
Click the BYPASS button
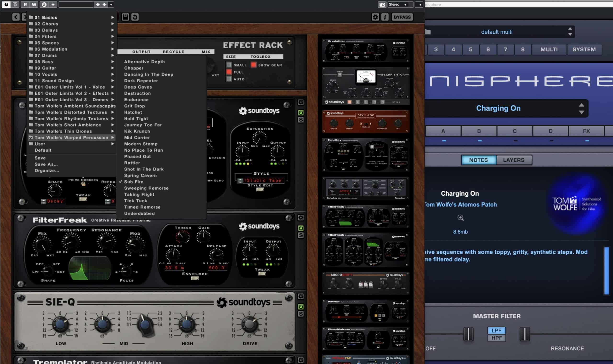(x=402, y=17)
